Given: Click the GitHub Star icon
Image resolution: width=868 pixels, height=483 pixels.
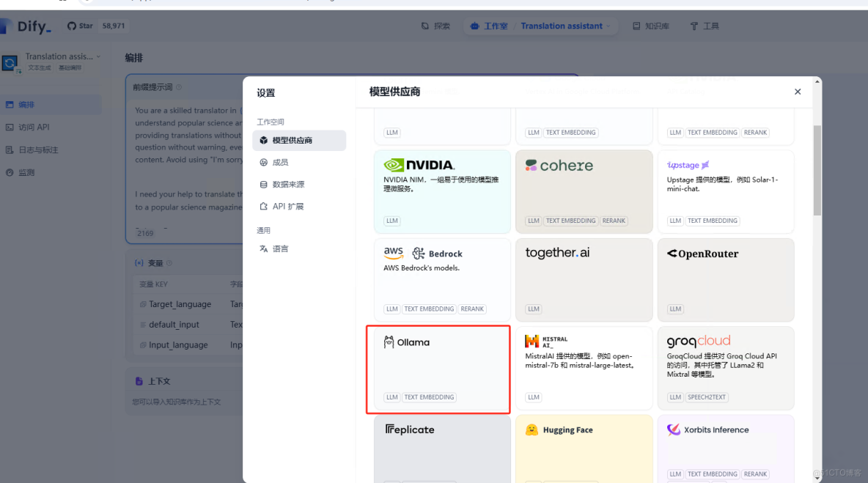Looking at the screenshot, I should tap(71, 26).
